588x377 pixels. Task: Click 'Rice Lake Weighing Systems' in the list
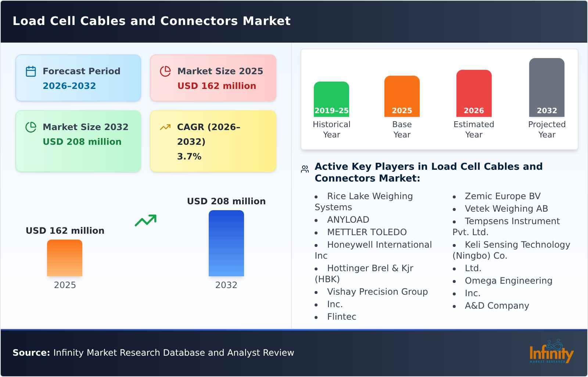coord(364,202)
